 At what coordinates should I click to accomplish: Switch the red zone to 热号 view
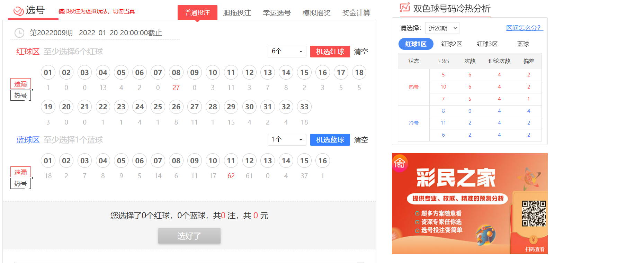pyautogui.click(x=20, y=95)
